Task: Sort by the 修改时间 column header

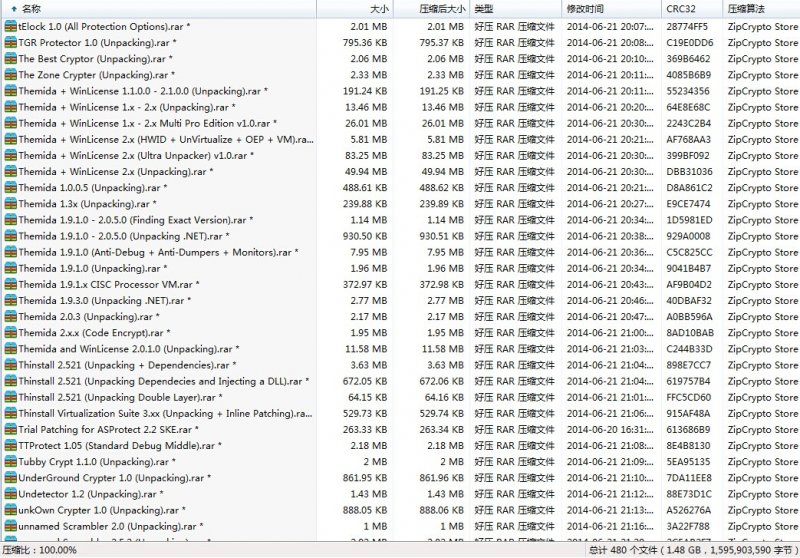Action: [611, 9]
